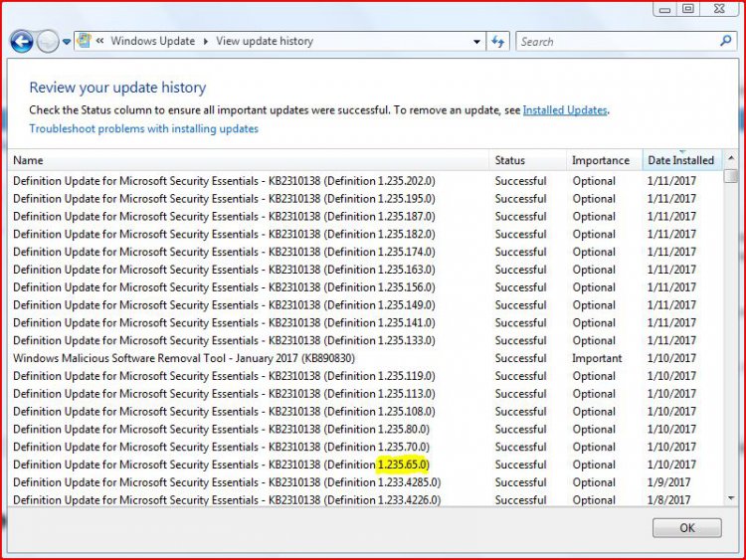Screen dimensions: 746x560
Task: Sort by the Importance column header
Action: 604,160
